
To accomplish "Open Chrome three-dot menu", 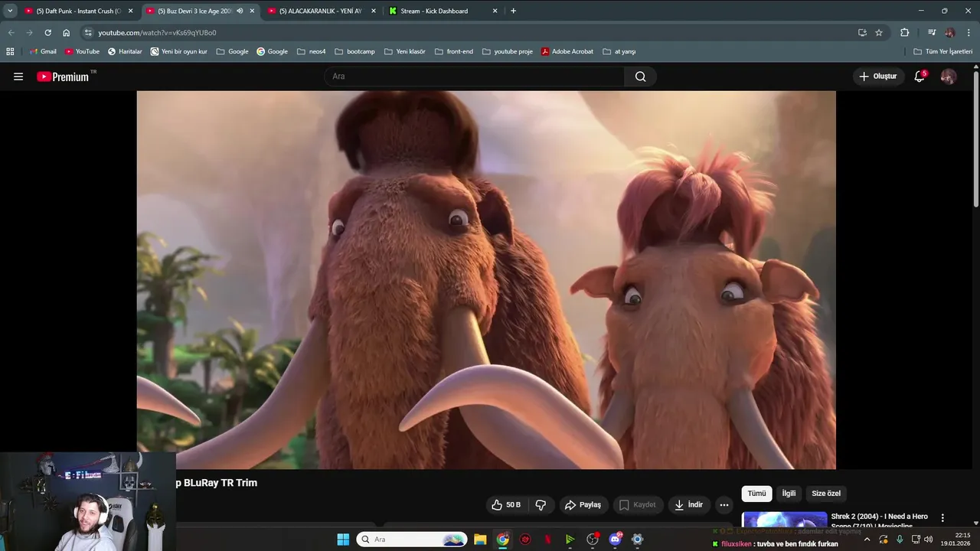I will click(969, 33).
